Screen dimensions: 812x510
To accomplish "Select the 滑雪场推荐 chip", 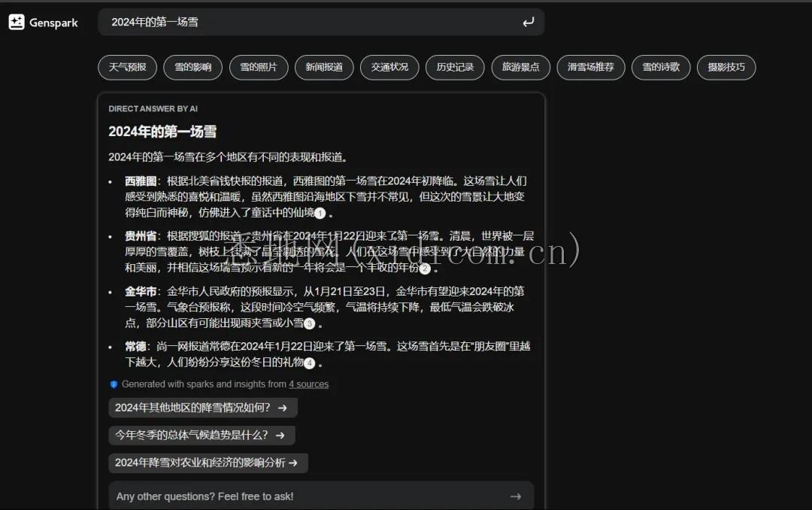I will tap(591, 67).
